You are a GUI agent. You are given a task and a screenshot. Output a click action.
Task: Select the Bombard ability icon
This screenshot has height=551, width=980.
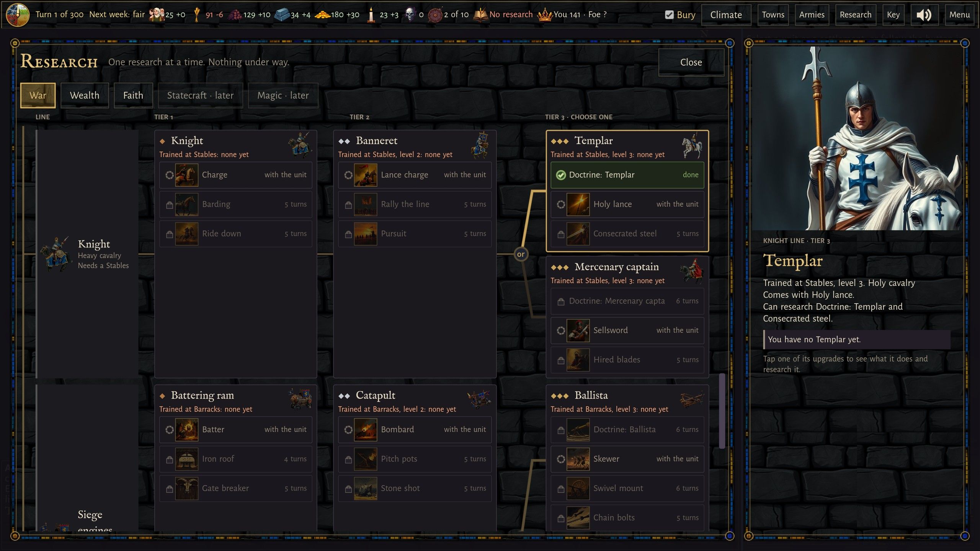pyautogui.click(x=365, y=430)
